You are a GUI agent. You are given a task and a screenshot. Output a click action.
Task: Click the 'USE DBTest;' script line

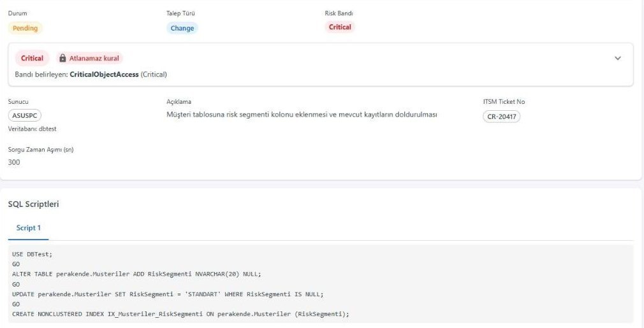pos(33,254)
